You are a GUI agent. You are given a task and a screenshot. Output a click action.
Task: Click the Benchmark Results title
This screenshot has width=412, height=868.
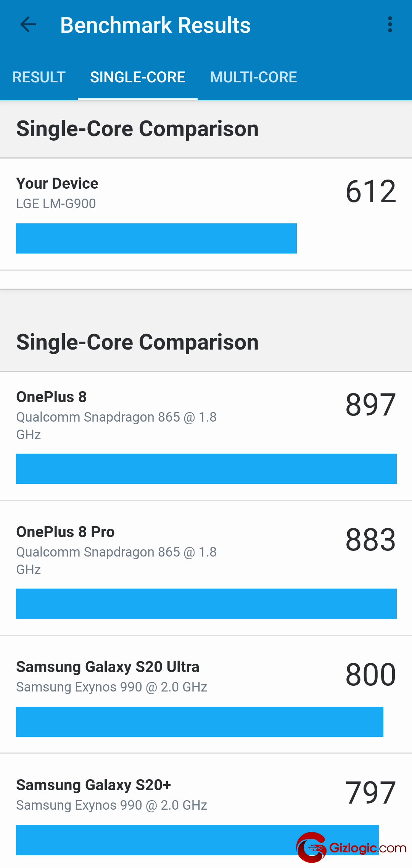click(x=156, y=24)
